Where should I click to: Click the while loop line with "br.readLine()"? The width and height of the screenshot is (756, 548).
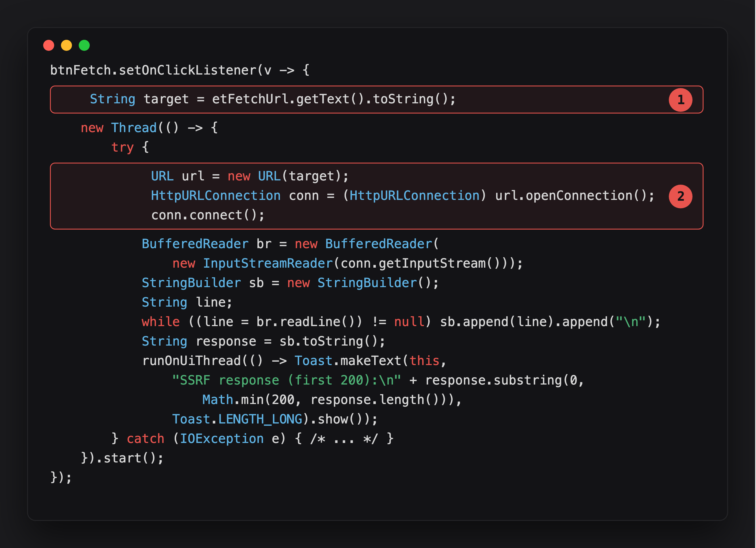401,322
